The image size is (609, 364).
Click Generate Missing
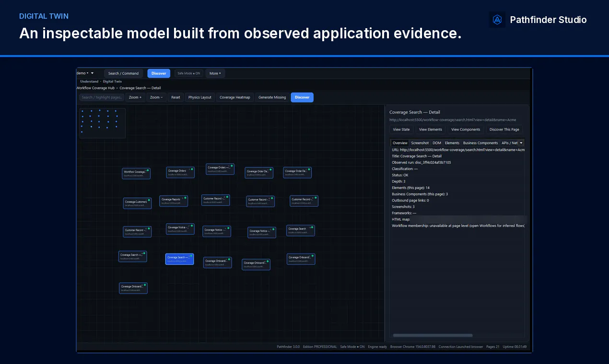tap(272, 97)
